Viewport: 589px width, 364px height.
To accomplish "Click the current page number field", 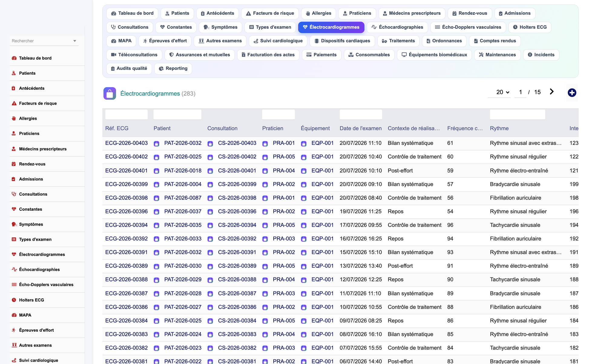I will 520,92.
